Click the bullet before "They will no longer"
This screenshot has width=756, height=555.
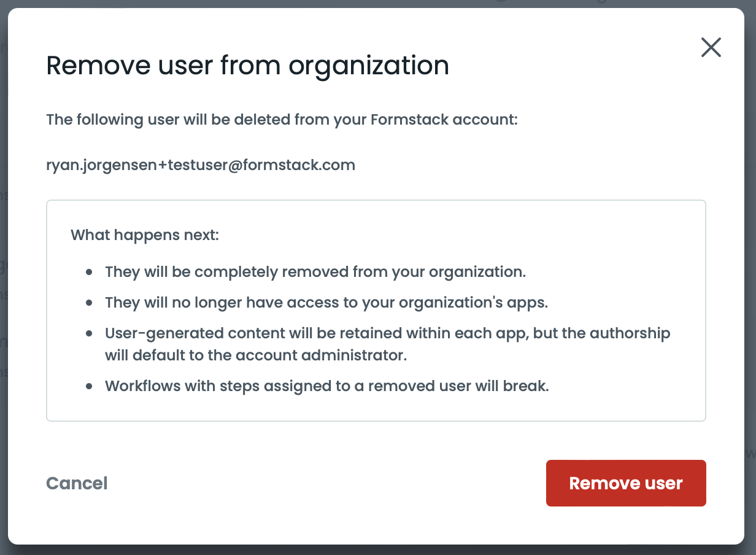[90, 303]
